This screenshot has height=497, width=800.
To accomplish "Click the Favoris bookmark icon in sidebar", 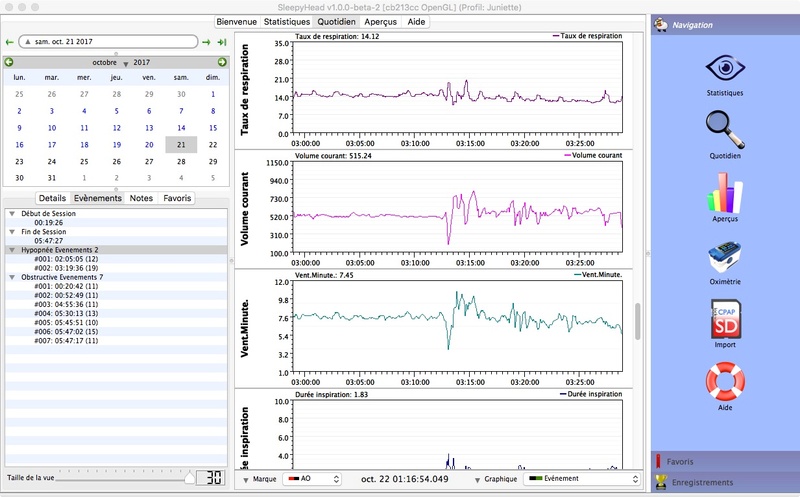I will tap(658, 461).
